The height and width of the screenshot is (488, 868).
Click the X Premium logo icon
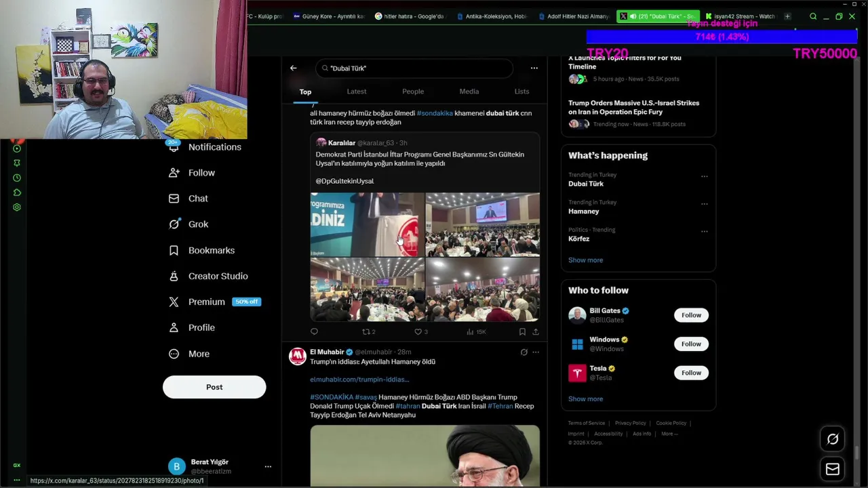click(174, 302)
